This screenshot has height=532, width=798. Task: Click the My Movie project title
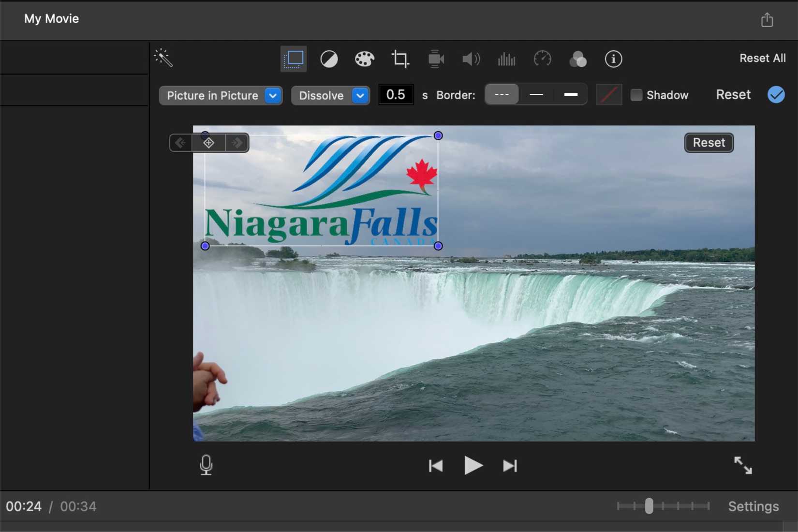click(51, 19)
